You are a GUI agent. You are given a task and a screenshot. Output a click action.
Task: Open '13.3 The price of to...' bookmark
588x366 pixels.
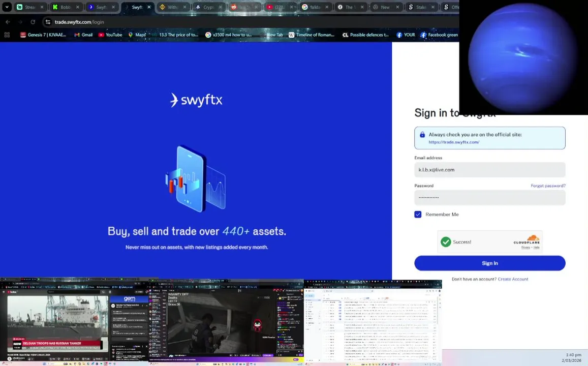click(x=175, y=35)
